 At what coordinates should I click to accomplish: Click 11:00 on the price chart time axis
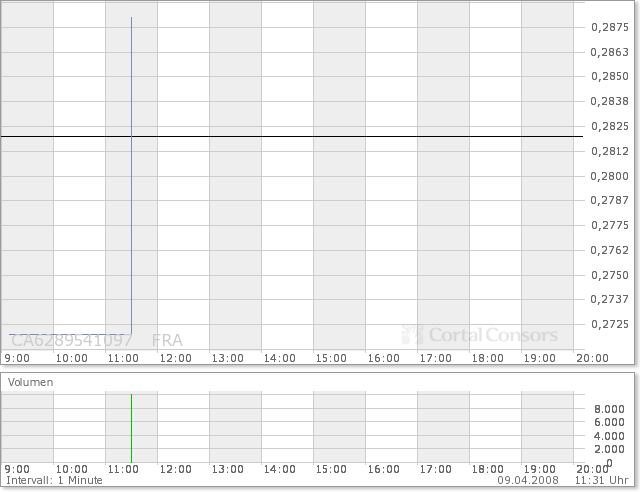point(123,358)
